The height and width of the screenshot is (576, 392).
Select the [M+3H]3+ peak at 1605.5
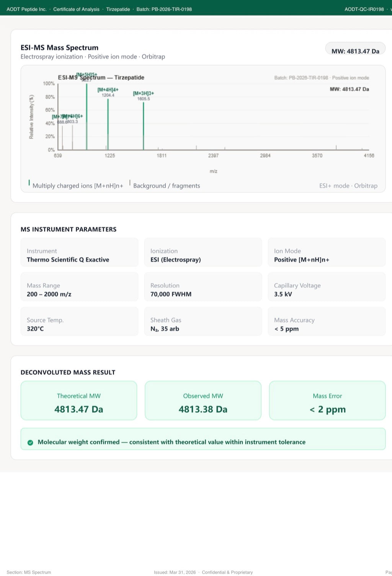coord(144,126)
